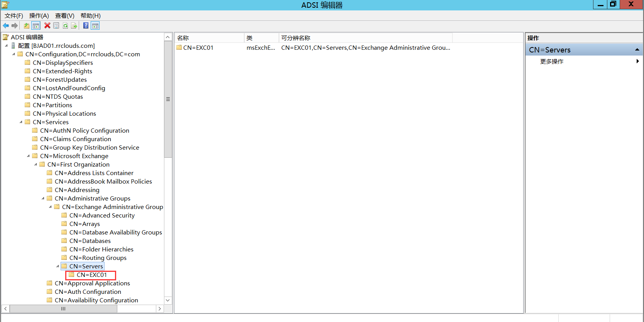Open the 操作(A) menu

[39, 15]
